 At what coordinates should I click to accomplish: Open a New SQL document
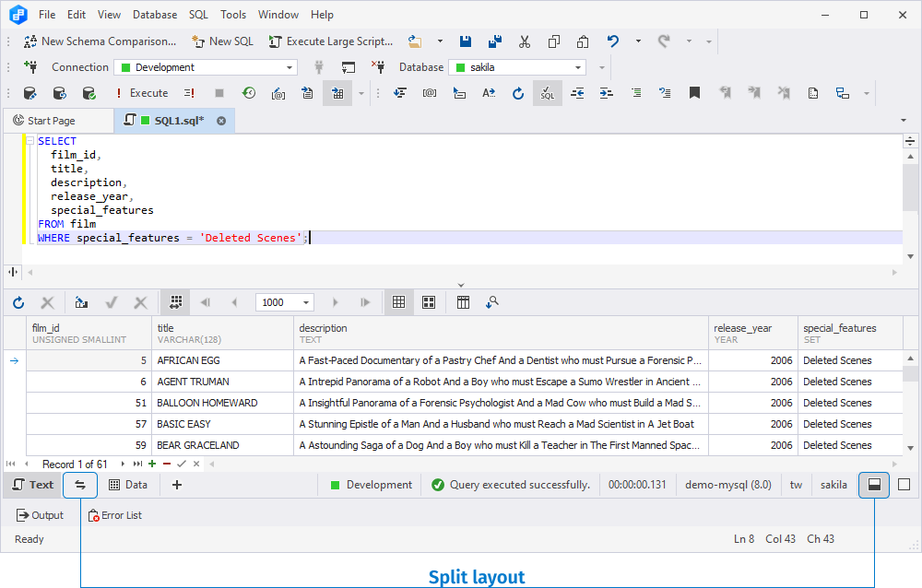pyautogui.click(x=223, y=41)
